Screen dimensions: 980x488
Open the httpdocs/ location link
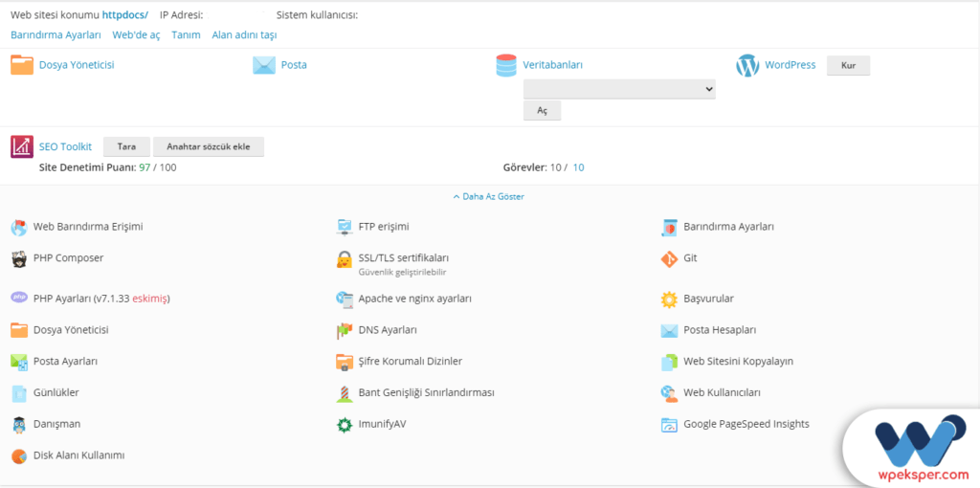click(124, 15)
